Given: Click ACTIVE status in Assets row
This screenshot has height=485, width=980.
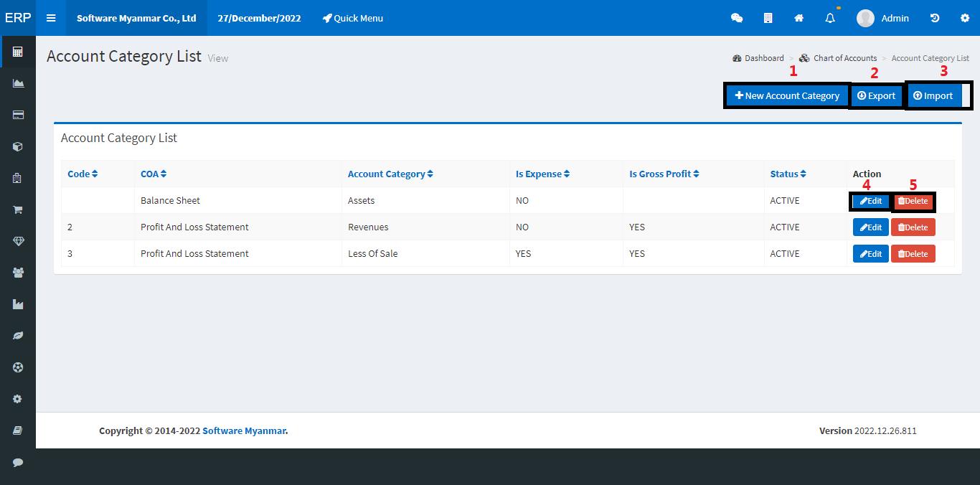Looking at the screenshot, I should [x=785, y=200].
